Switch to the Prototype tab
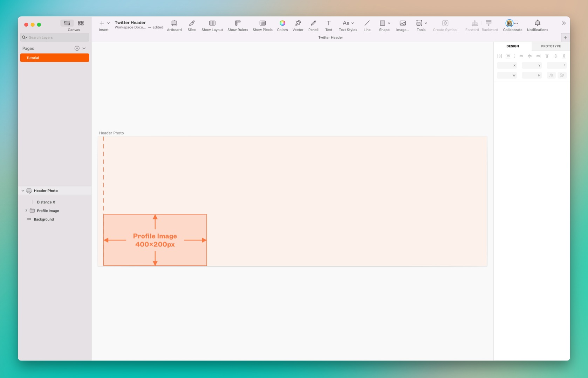This screenshot has height=378, width=588. [x=551, y=46]
